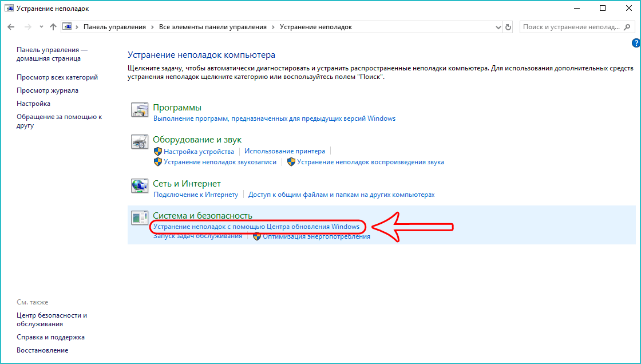This screenshot has height=364, width=641.
Task: Expand chevron before 'Панель управления' breadcrumb
Action: [77, 27]
